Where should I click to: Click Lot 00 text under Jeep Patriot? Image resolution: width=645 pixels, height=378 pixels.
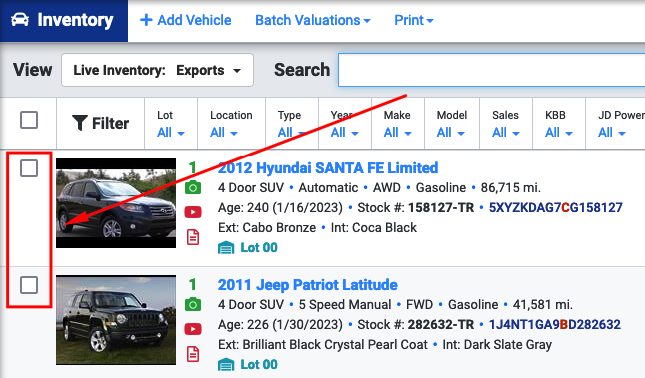point(259,364)
